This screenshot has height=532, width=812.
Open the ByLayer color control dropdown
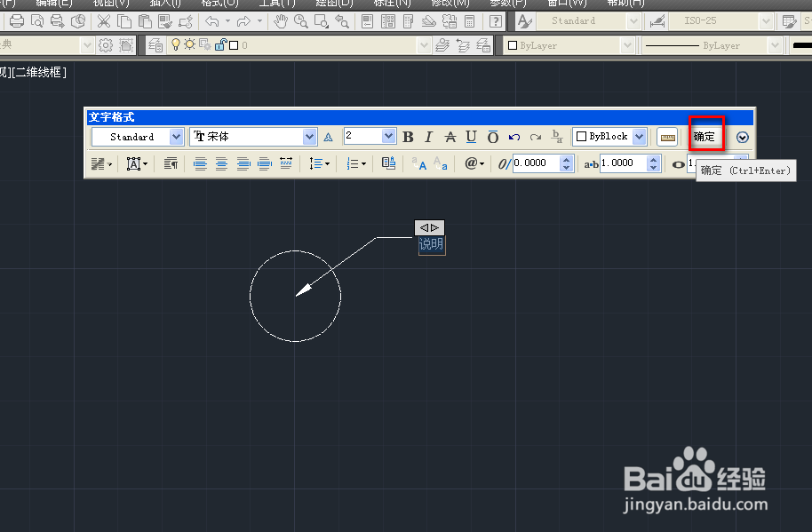(x=627, y=45)
